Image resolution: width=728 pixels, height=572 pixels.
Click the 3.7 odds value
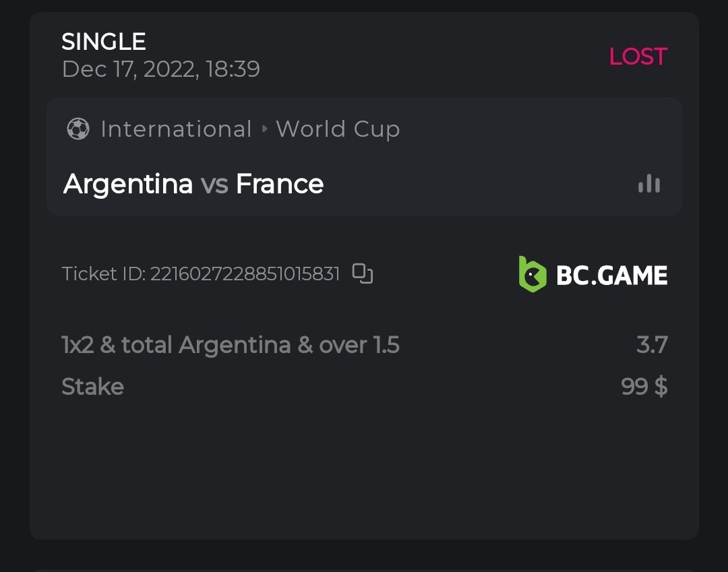tap(652, 345)
